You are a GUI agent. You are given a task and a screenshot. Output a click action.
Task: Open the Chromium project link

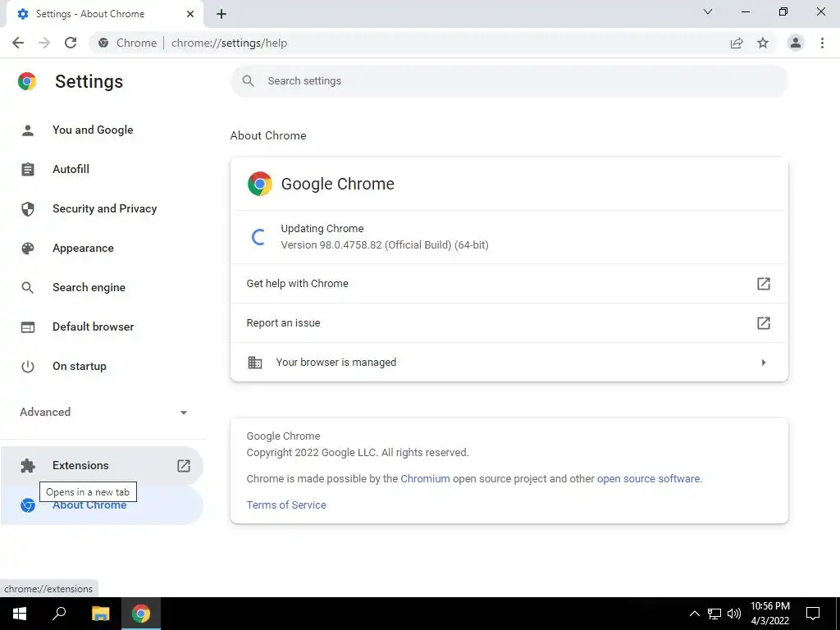[x=426, y=479]
